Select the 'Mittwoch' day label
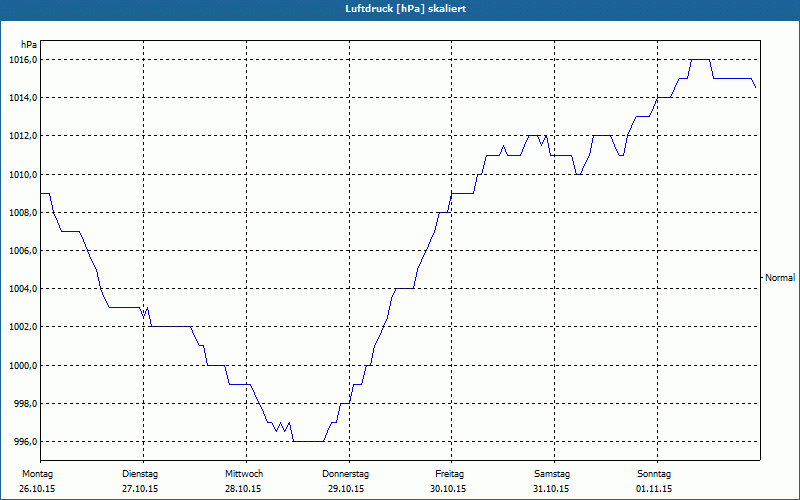 tap(244, 474)
